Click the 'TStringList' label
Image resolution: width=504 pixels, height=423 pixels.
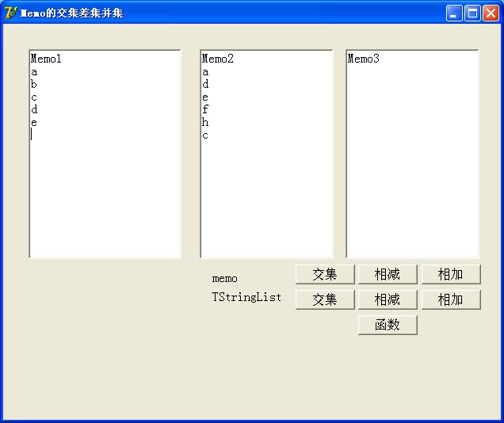pyautogui.click(x=246, y=297)
